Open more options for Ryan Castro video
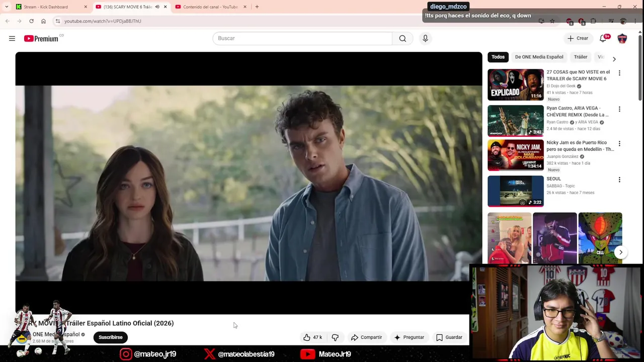 [x=619, y=109]
